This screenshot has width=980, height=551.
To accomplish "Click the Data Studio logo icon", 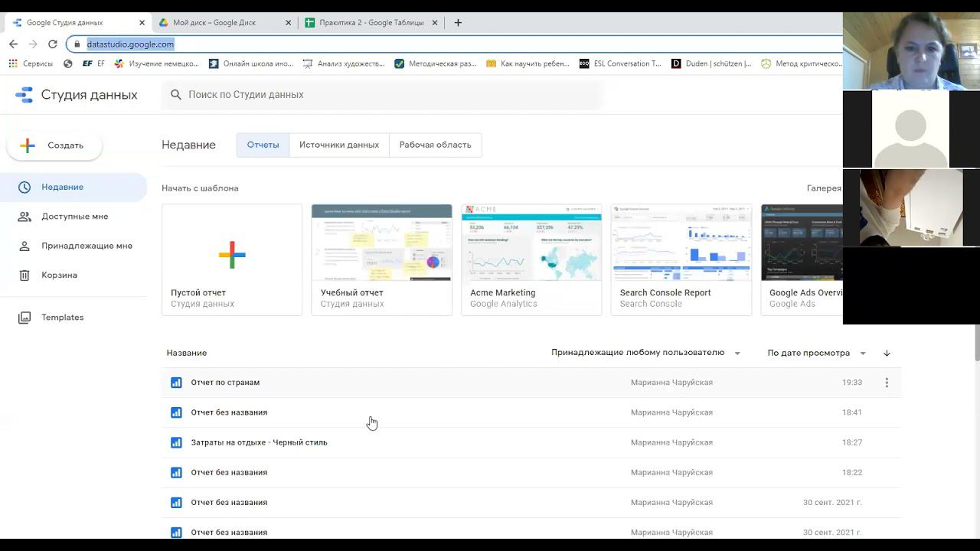I will [x=24, y=95].
